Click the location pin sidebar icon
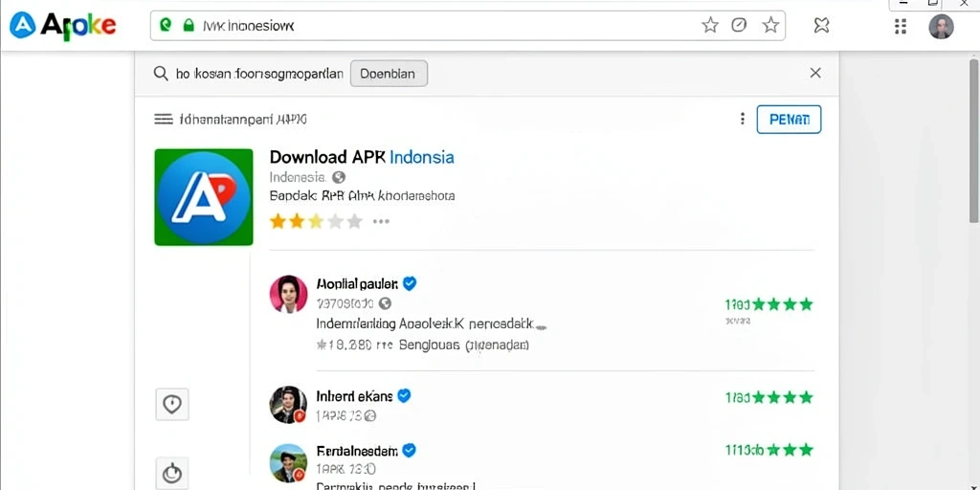Screen dimensions: 980x490 172,405
